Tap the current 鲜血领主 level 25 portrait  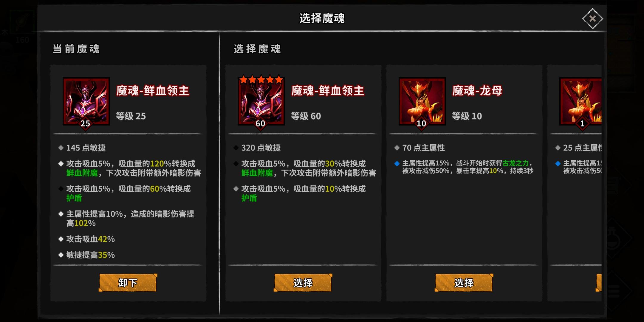tap(86, 101)
